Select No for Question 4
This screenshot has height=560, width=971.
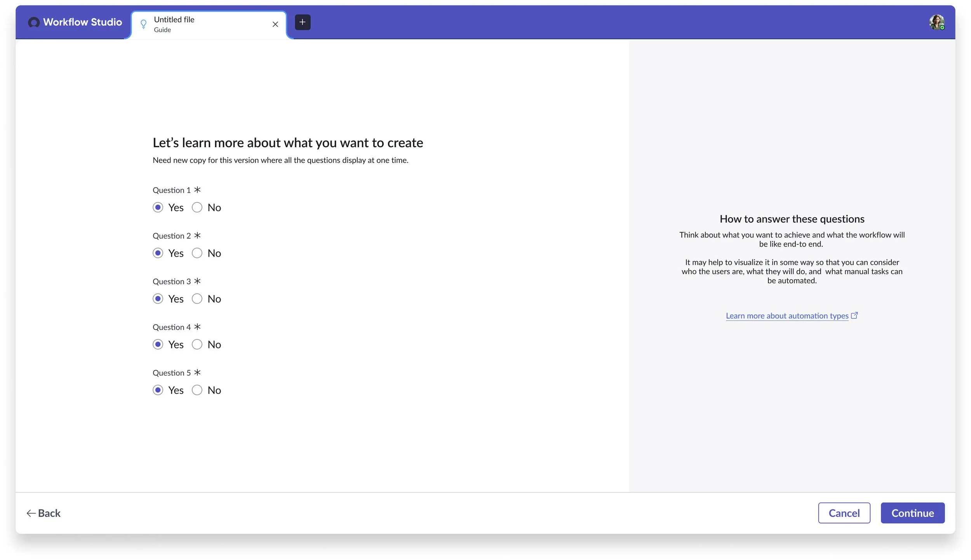(x=197, y=344)
